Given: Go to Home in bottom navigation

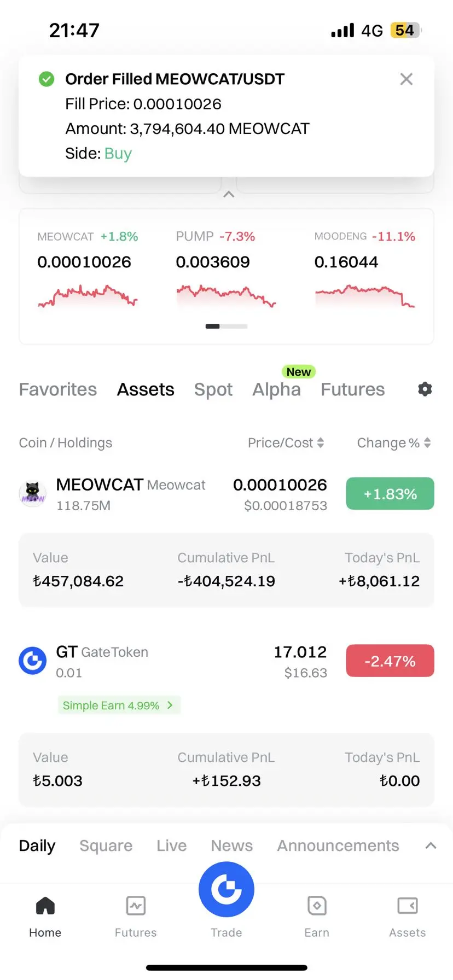Looking at the screenshot, I should [45, 917].
